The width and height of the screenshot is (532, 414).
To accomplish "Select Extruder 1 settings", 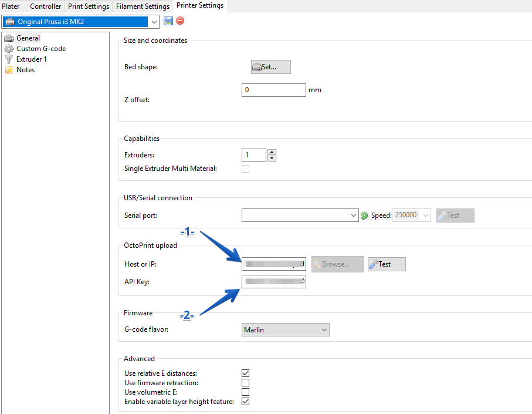I will click(32, 59).
